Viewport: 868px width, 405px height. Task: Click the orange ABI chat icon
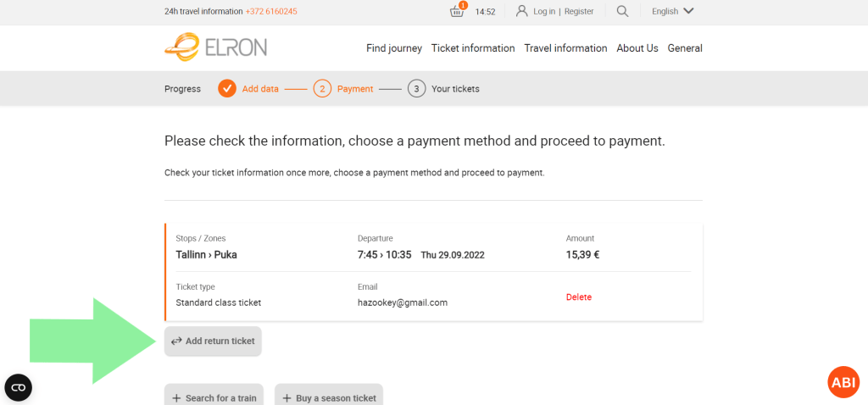point(843,382)
